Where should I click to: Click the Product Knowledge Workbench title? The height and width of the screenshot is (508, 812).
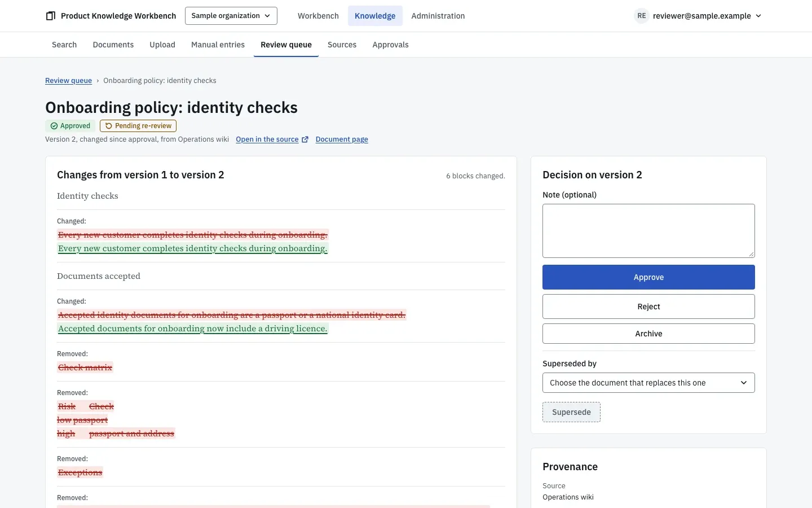point(118,16)
